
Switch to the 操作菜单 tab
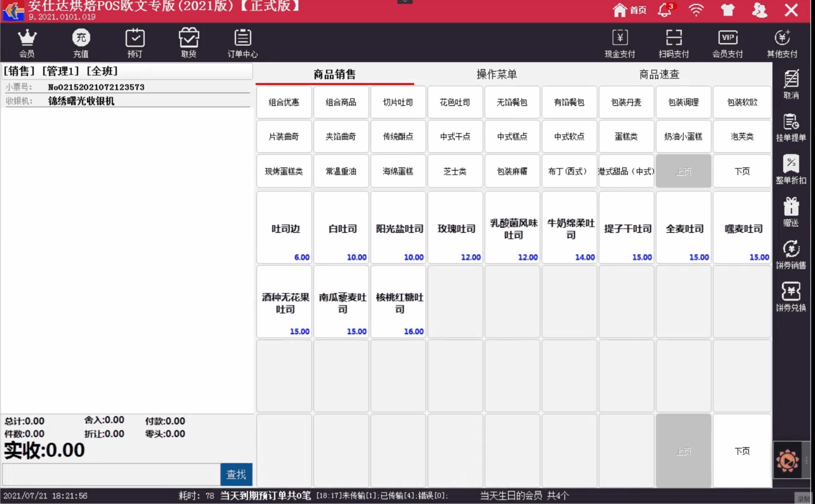tap(496, 74)
